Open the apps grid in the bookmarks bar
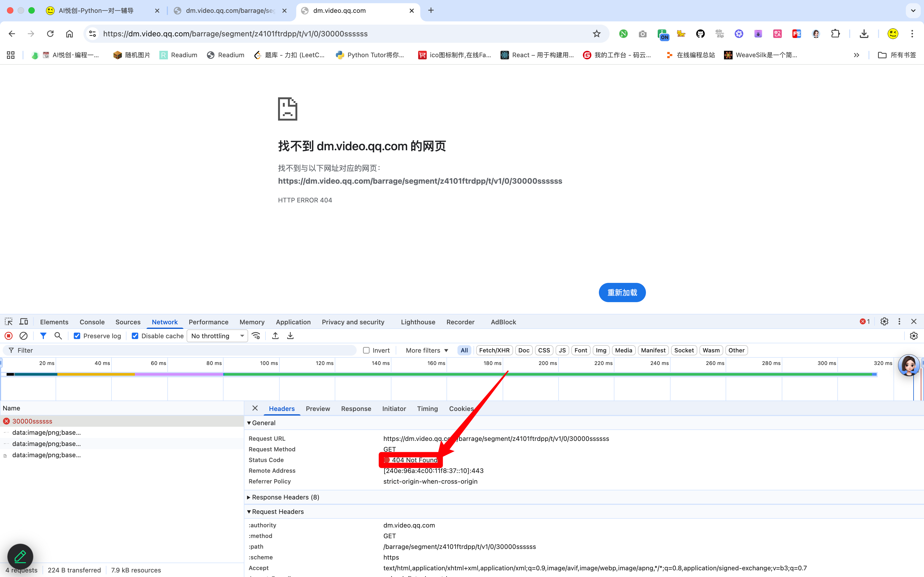Screen dimensions: 924x577 coord(11,55)
